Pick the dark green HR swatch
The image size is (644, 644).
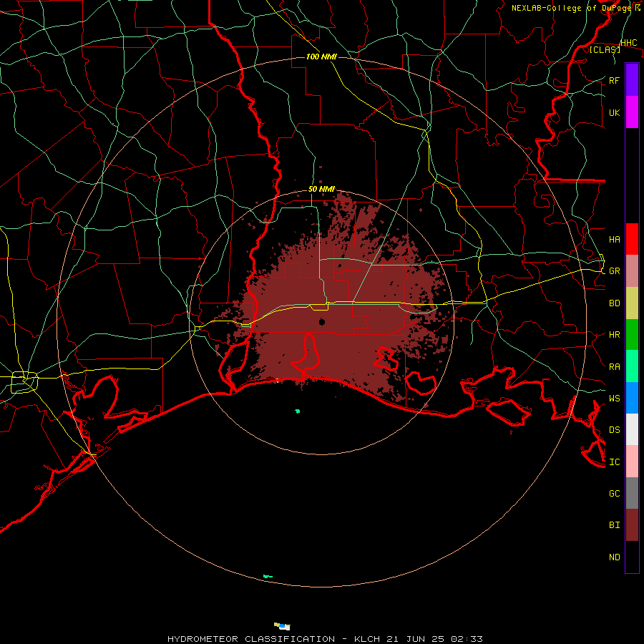tap(632, 335)
